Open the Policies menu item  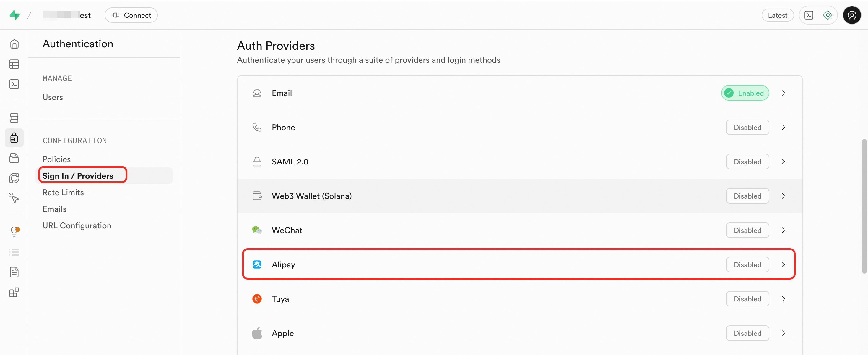pyautogui.click(x=57, y=159)
